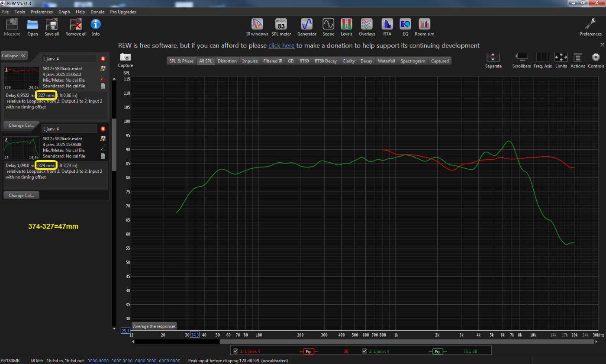Image resolution: width=606 pixels, height=364 pixels.
Task: Click Average the responses button
Action: (154, 326)
